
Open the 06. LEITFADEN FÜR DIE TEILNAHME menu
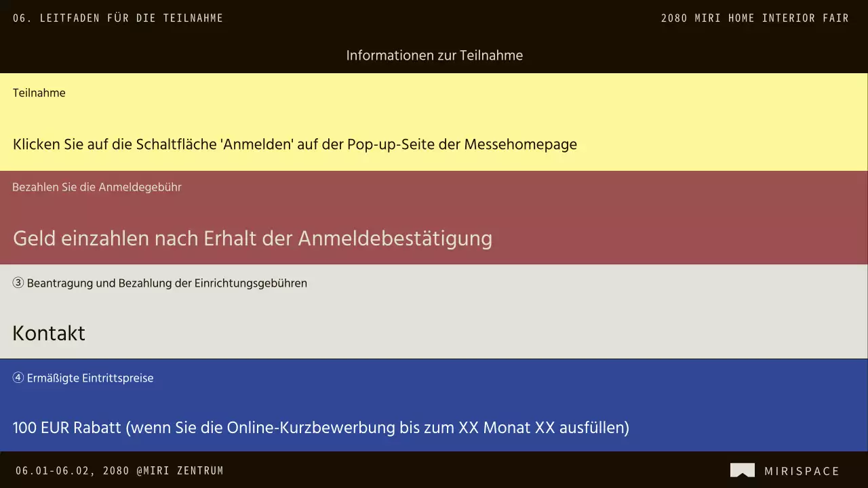point(118,18)
